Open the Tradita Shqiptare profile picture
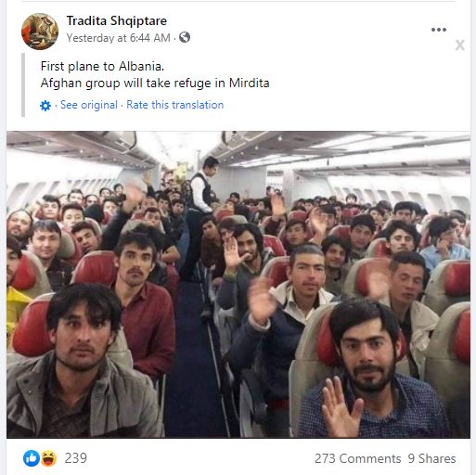The image size is (476, 475). click(x=40, y=32)
